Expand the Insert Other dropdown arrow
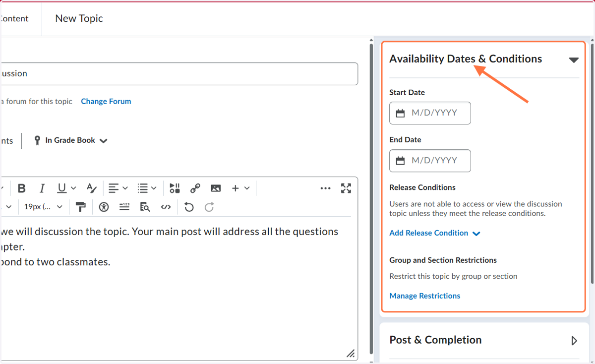Viewport: 595px width, 364px height. coord(246,188)
